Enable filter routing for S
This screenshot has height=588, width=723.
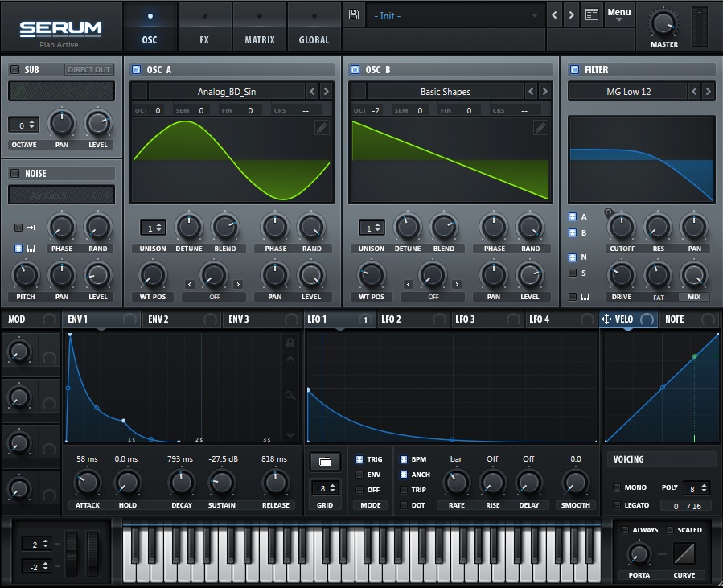(x=573, y=273)
